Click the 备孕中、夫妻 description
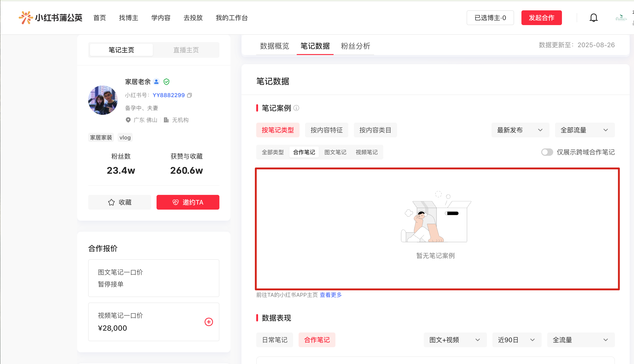Image resolution: width=634 pixels, height=364 pixels. coord(142,108)
